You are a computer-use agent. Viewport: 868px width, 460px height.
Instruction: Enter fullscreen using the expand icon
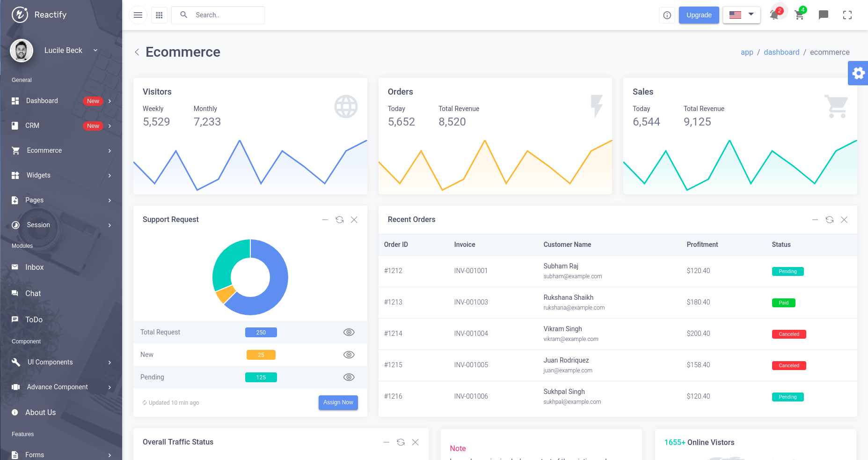click(847, 15)
